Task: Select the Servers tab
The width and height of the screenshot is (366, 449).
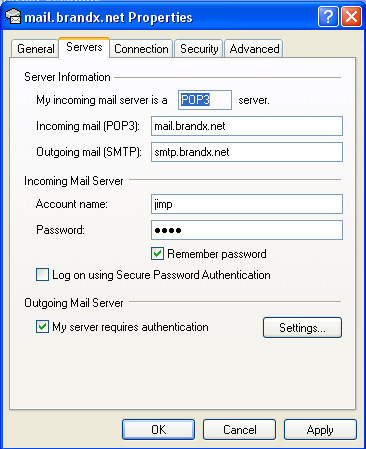Action: [x=84, y=47]
